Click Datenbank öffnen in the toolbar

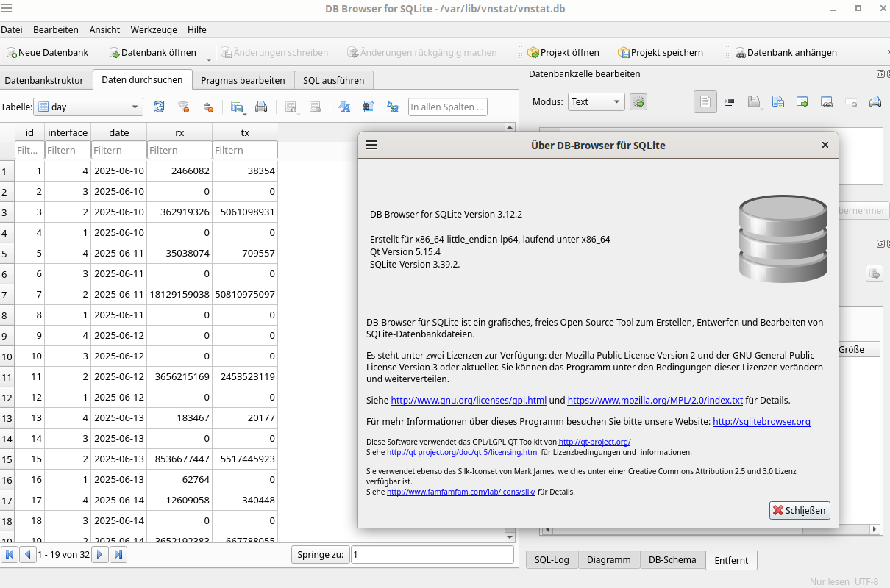pos(153,52)
